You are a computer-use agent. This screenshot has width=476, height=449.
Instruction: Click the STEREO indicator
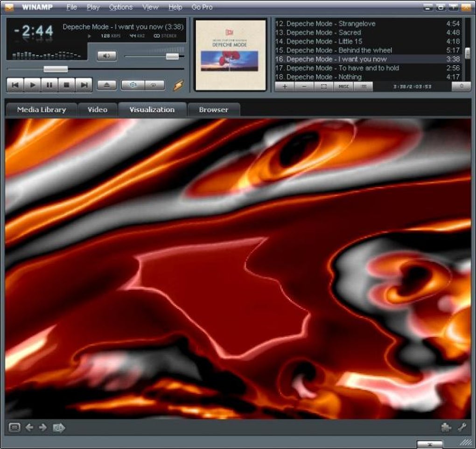[165, 36]
